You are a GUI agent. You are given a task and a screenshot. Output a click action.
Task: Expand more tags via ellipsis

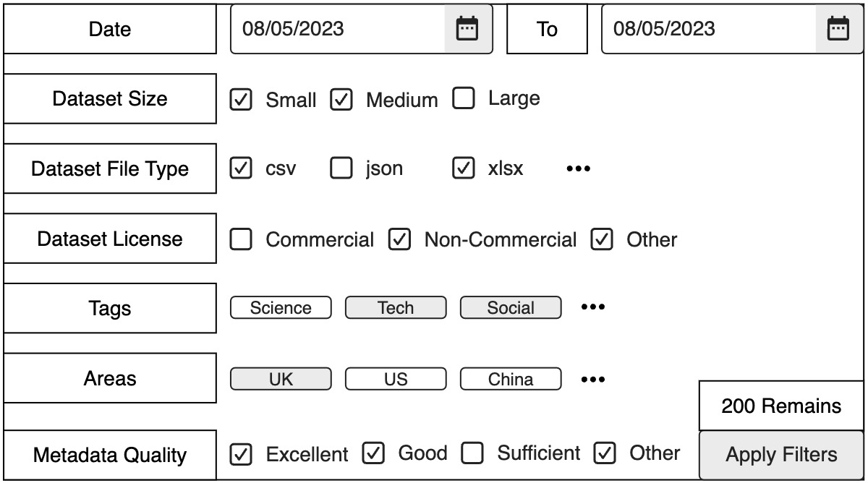(592, 307)
